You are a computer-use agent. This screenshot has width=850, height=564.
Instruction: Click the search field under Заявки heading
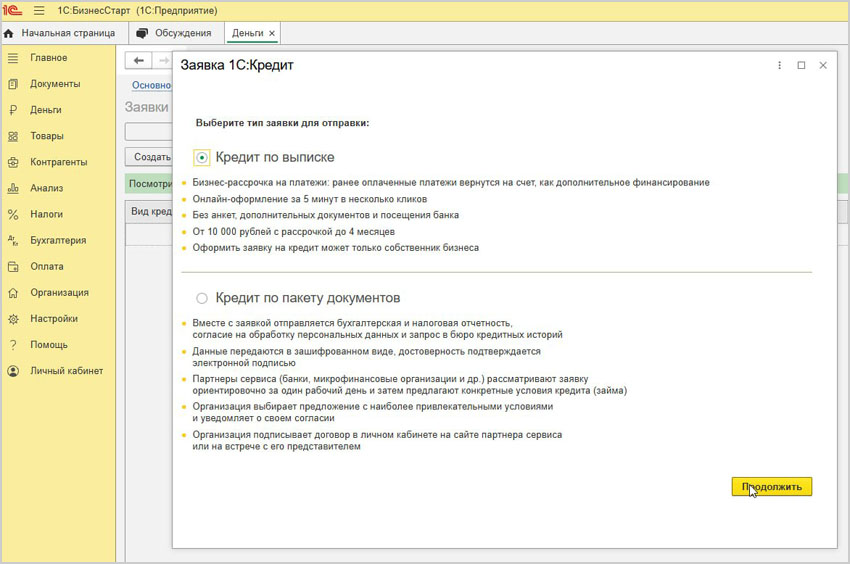(x=149, y=131)
